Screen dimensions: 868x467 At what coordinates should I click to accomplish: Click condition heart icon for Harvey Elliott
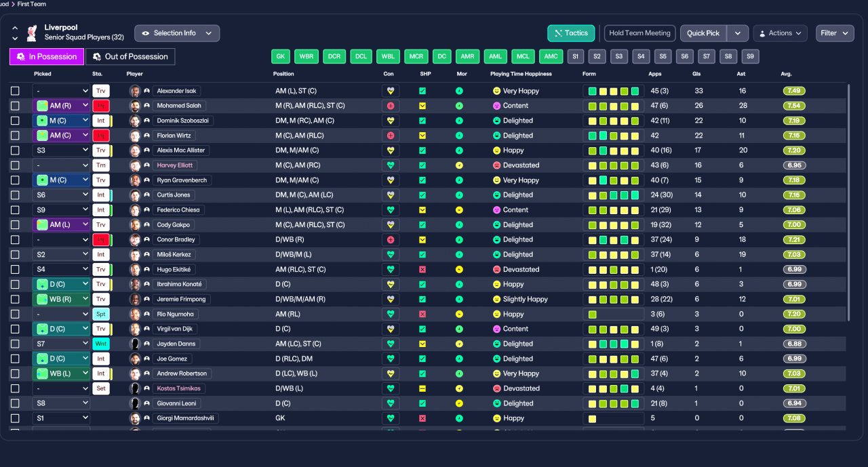click(391, 165)
